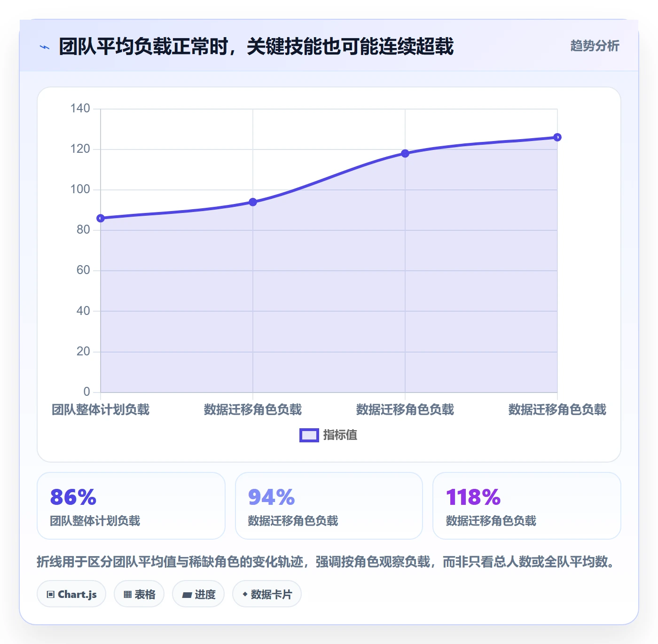Screen dimensions: 658x644
Task: Toggle the 指标值 legend color box
Action: point(309,435)
